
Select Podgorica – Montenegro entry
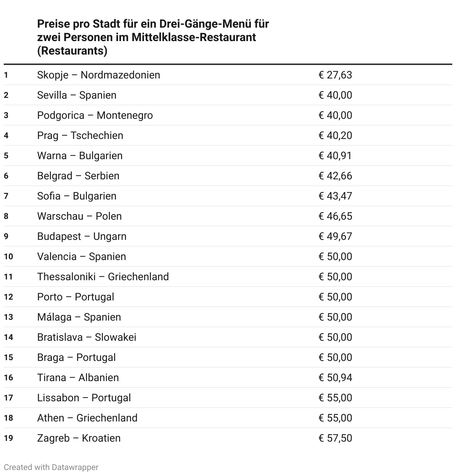pos(95,115)
